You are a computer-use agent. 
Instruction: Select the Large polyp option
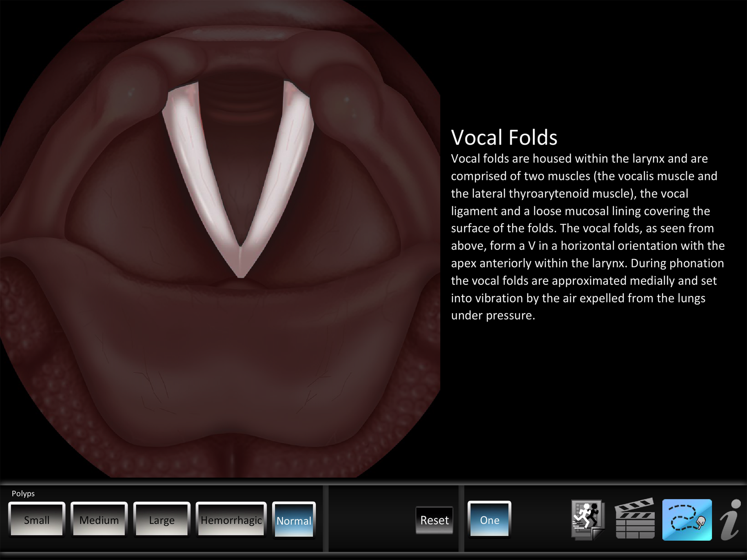coord(162,520)
